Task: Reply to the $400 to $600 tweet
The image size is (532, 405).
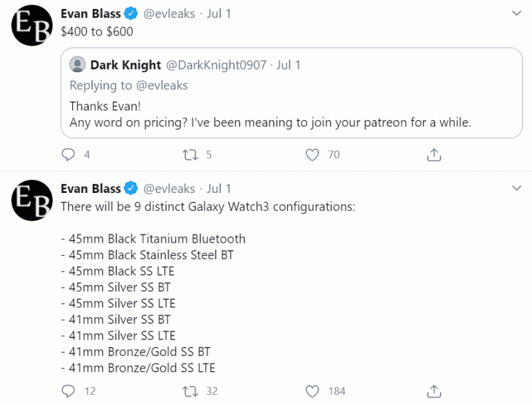Action: click(68, 155)
